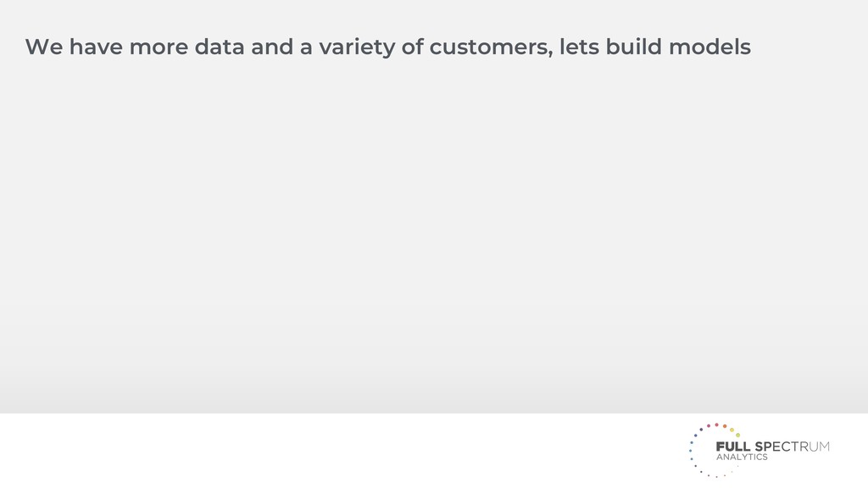This screenshot has width=868, height=488.
Task: Click the yellow-green dot in the logo ring
Action: pos(737,435)
